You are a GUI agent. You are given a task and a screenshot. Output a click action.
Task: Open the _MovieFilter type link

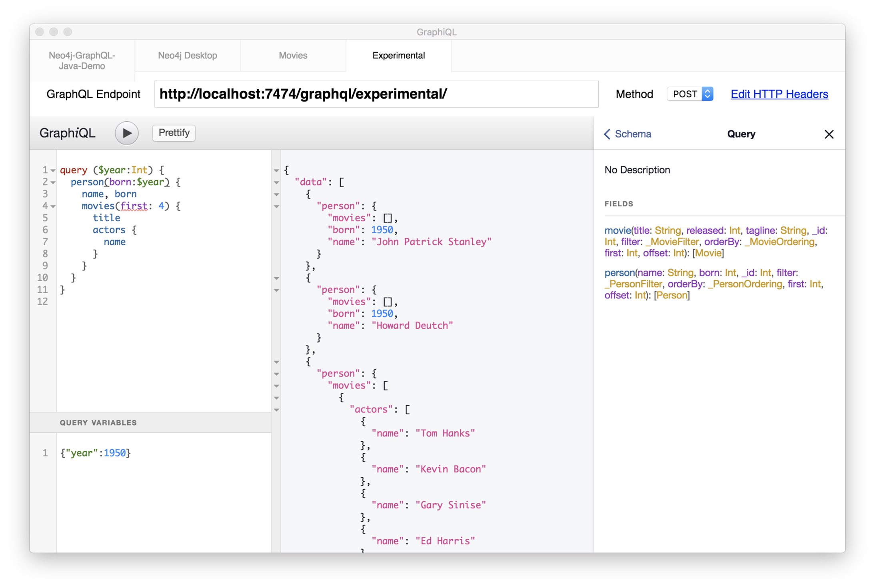[x=672, y=242]
